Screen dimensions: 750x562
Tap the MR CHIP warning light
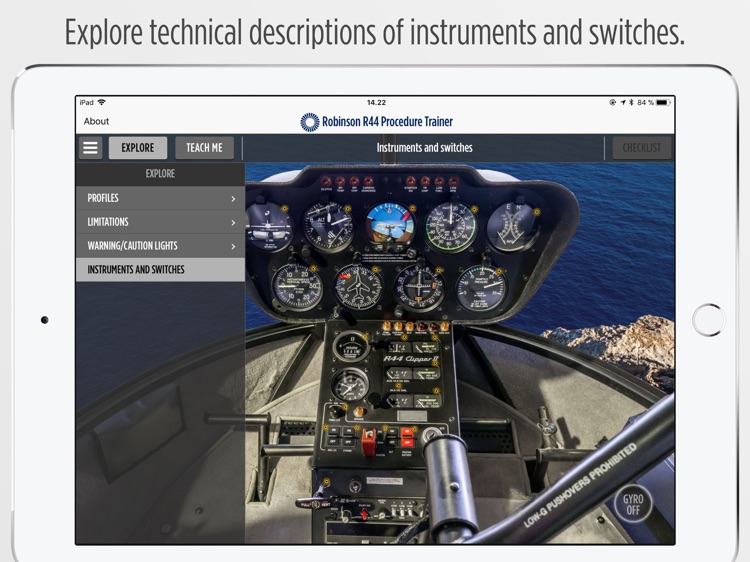pos(354,182)
